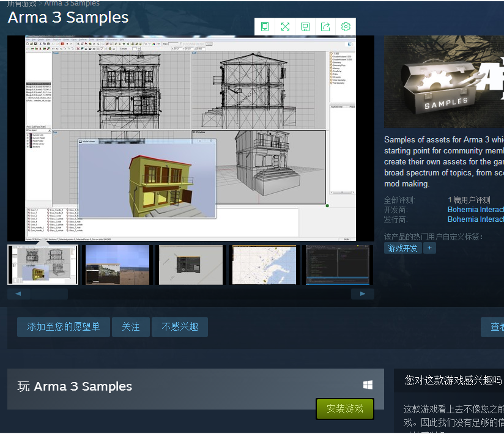Click the large Object Builder screenshot
Screen dimensions: 504x434
point(191,138)
